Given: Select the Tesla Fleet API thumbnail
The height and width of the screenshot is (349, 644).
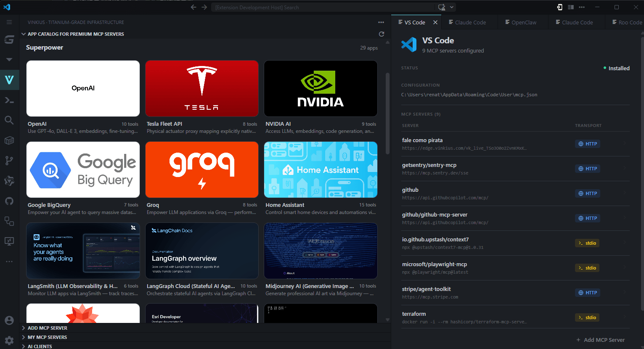Looking at the screenshot, I should pyautogui.click(x=202, y=89).
